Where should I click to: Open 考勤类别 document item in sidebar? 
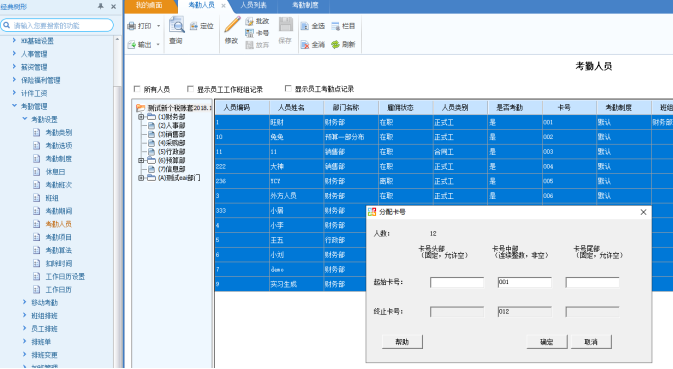[53, 133]
